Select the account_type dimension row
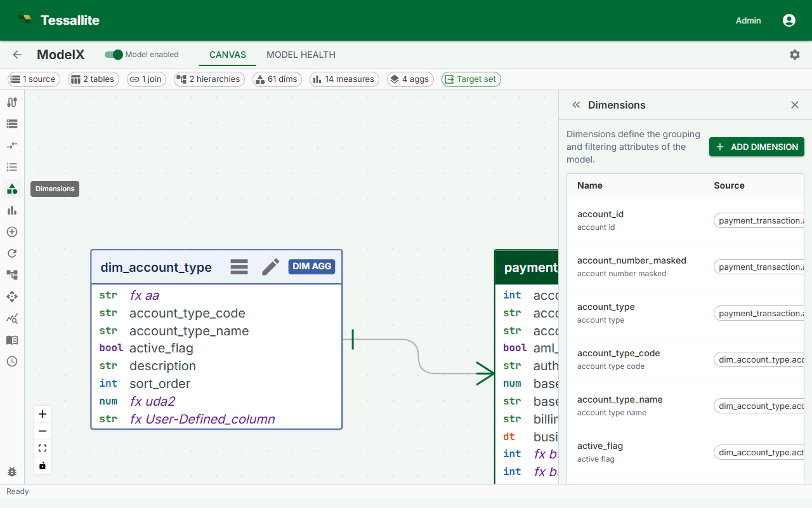 (x=685, y=313)
